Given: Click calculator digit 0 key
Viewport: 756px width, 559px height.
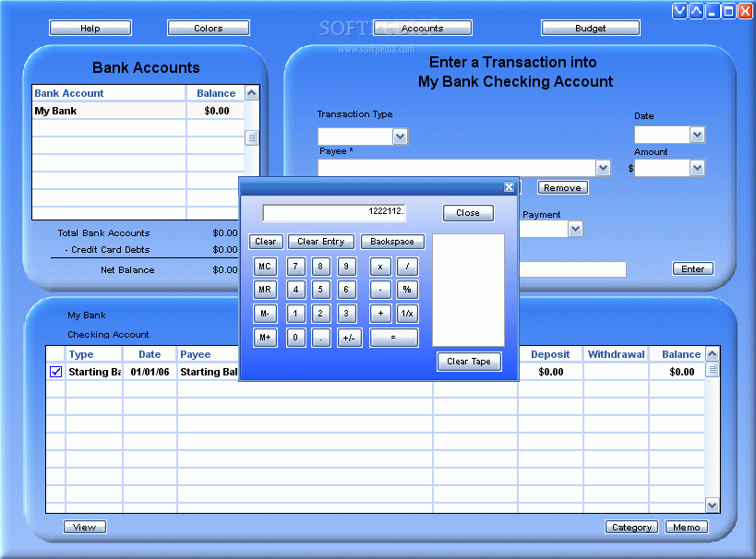Looking at the screenshot, I should point(296,338).
